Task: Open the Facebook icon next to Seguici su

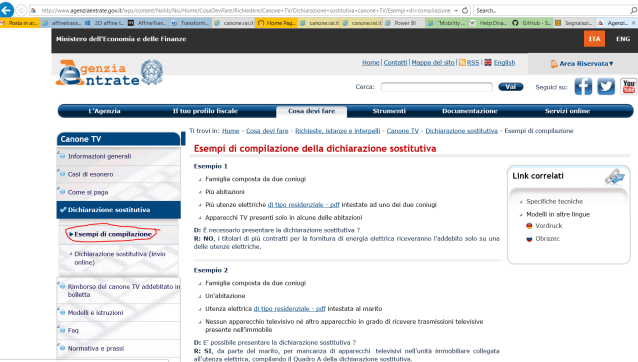Action: pyautogui.click(x=583, y=87)
